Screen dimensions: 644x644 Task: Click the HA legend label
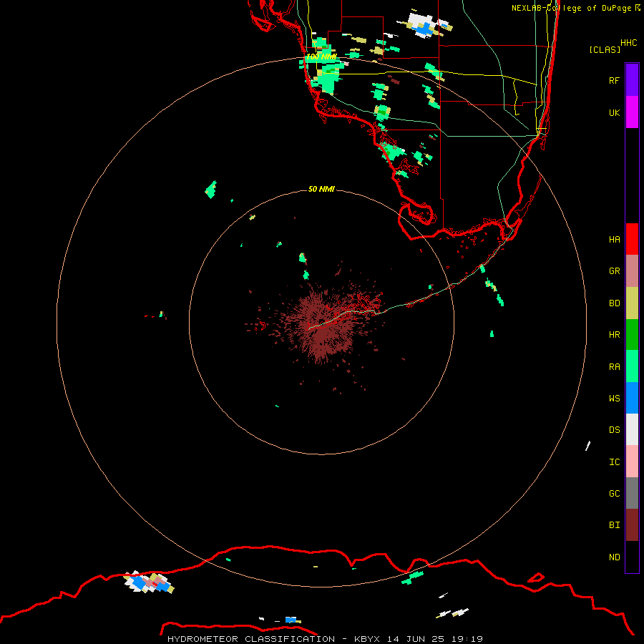(614, 239)
